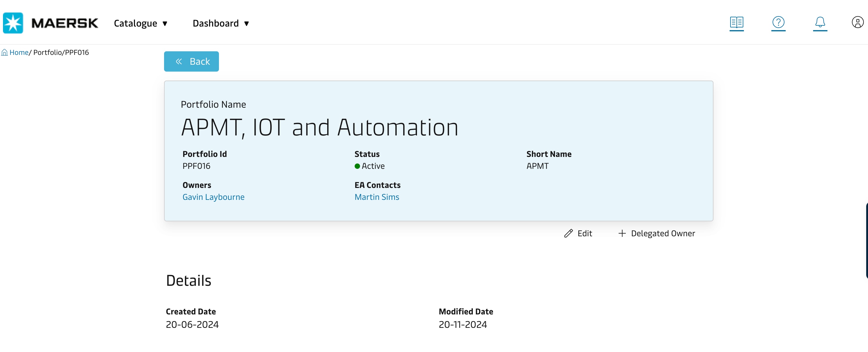Open the Home breadcrumb link

[x=19, y=52]
